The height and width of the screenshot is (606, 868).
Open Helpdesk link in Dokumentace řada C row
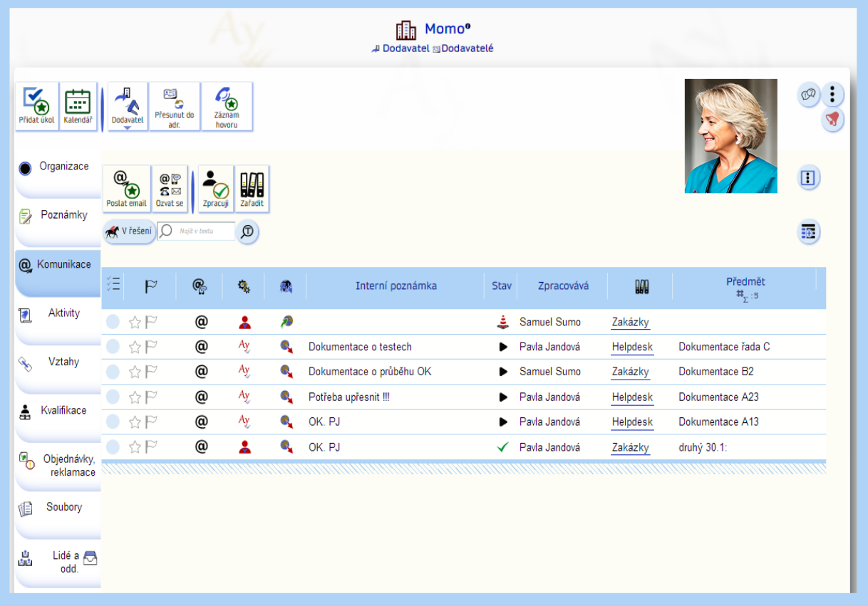pos(632,347)
